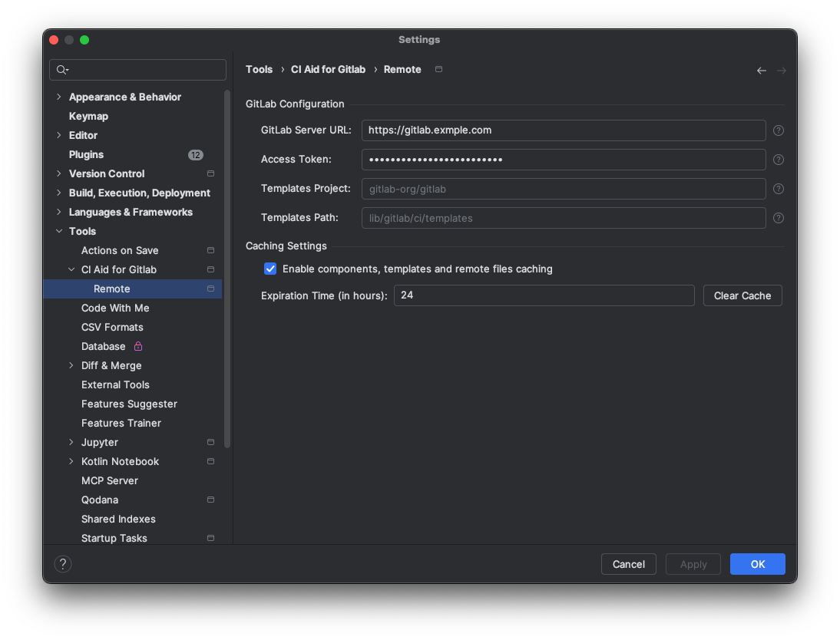Click Tools in the breadcrumb
840x640 pixels.
pos(260,70)
